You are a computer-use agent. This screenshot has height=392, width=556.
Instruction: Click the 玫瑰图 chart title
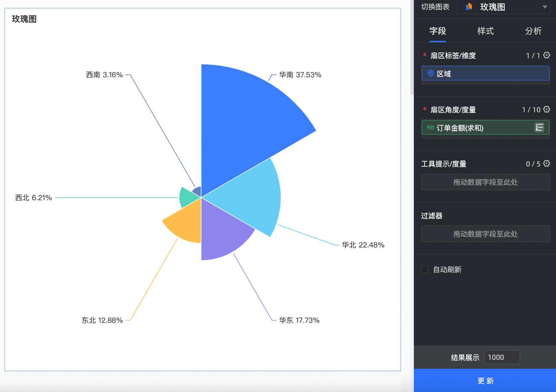[x=24, y=19]
